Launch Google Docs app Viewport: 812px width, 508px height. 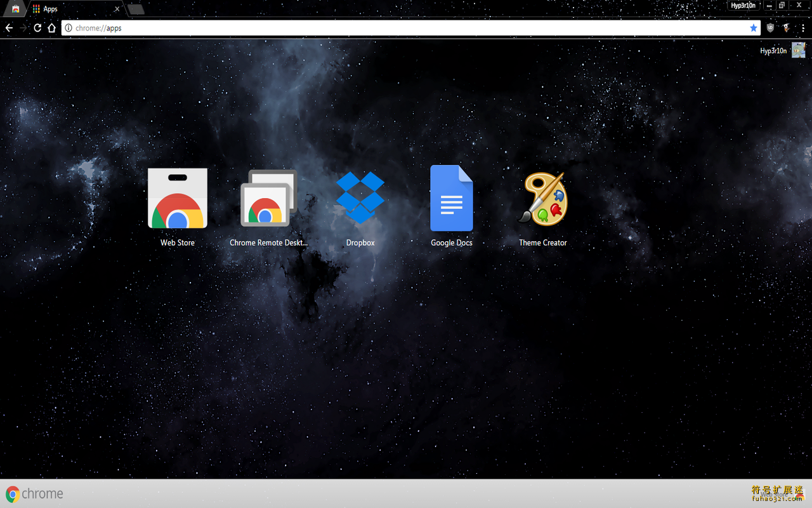click(451, 198)
